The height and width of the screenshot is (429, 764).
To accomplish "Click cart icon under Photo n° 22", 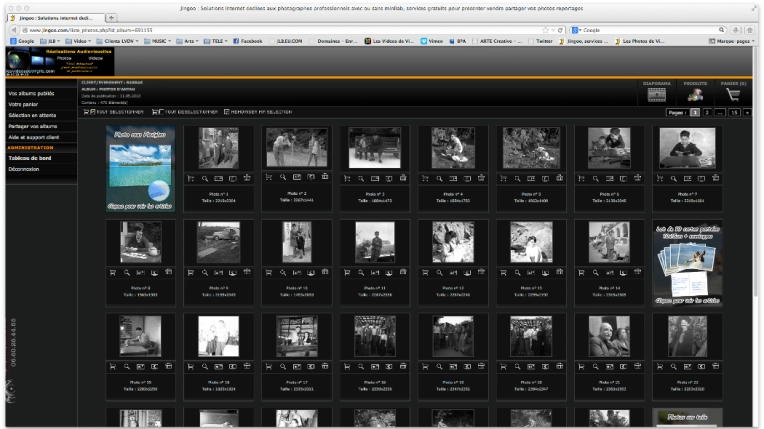I will pos(659,367).
